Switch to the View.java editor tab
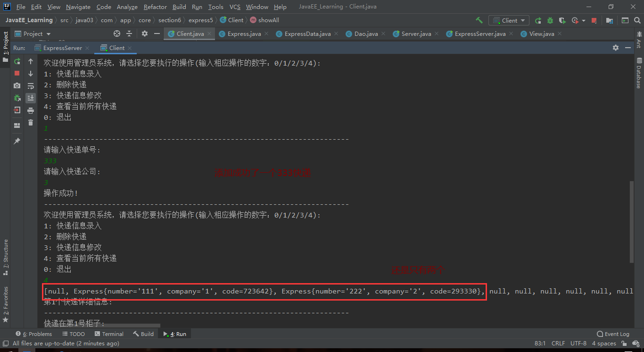 (x=542, y=34)
